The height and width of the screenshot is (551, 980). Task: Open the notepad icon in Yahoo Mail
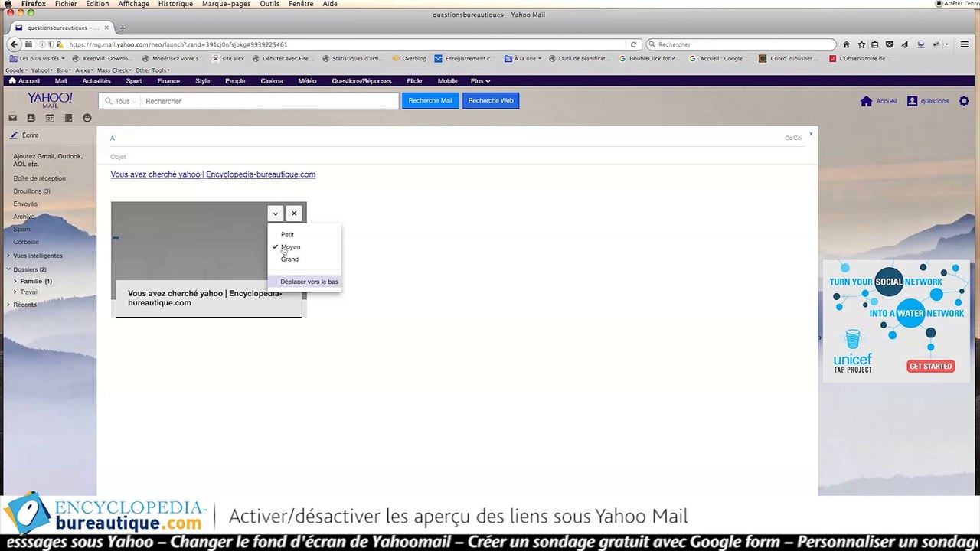tap(68, 118)
